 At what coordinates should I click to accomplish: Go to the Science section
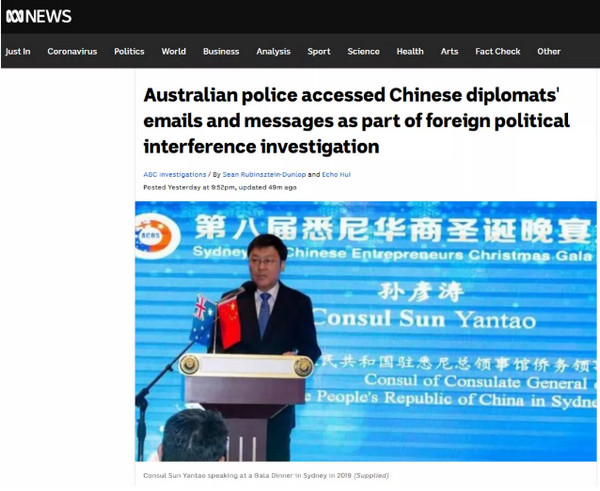(364, 52)
